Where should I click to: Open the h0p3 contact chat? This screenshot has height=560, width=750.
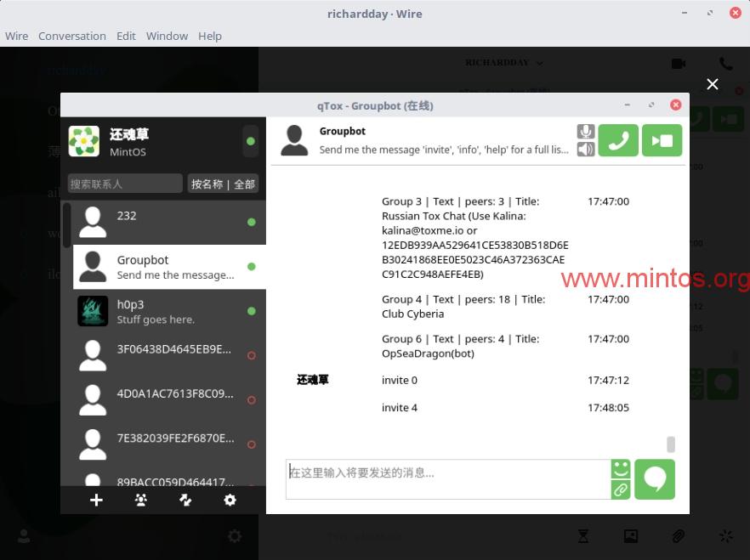(169, 311)
